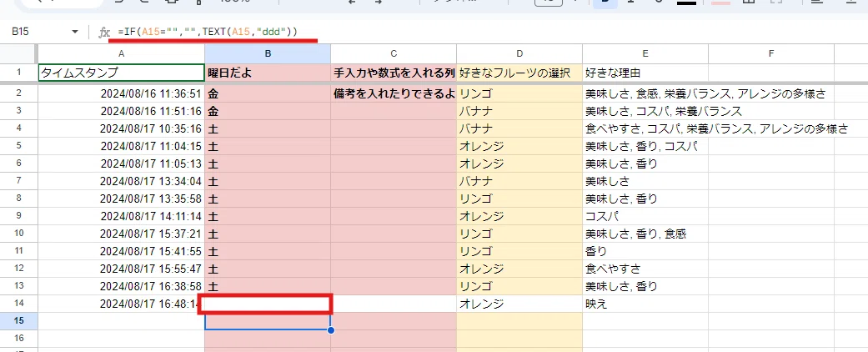The image size is (868, 352).
Task: Select timestamp 2024/08/17 15:41:55 cell
Action: pyautogui.click(x=121, y=251)
